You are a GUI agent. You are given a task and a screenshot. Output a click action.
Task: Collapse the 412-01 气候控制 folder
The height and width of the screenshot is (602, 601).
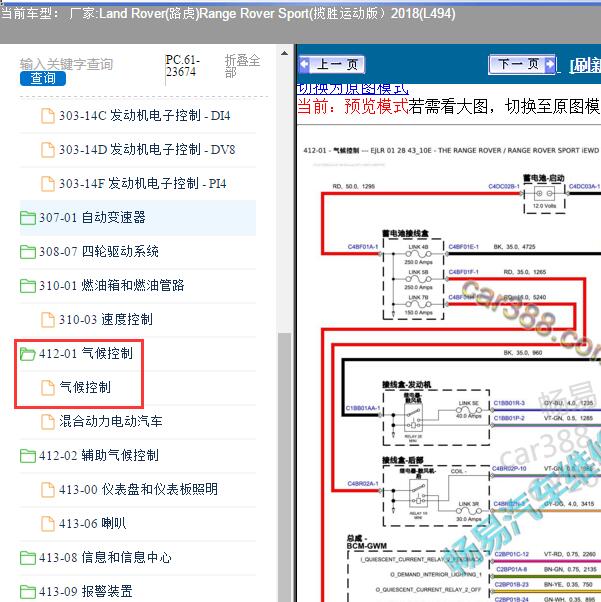point(86,354)
